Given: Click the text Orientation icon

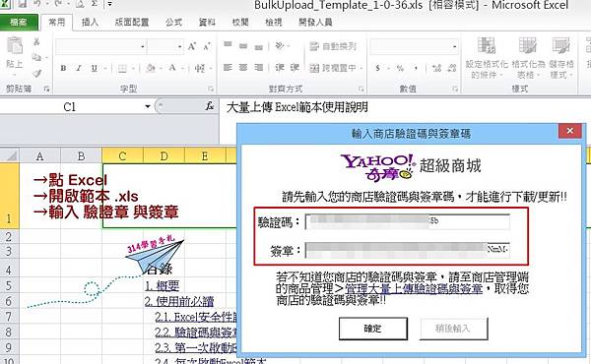Looking at the screenshot, I should click(280, 46).
